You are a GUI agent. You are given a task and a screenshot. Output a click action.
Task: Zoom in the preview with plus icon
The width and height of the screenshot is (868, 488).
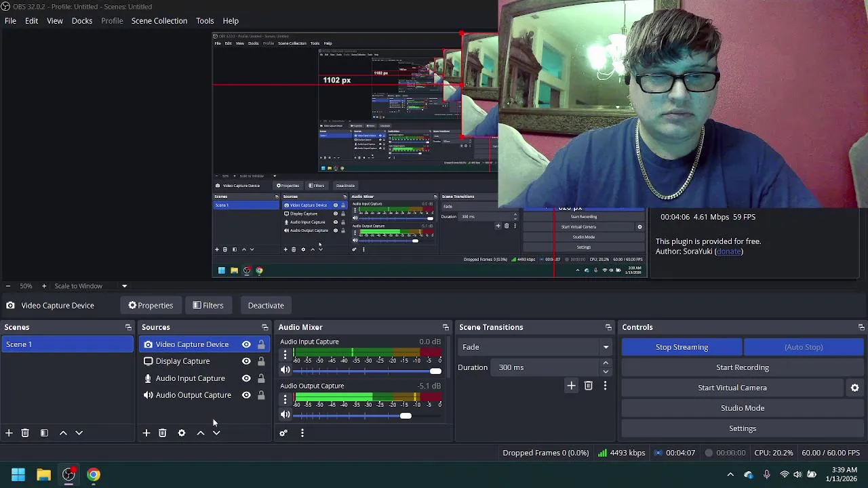coord(44,286)
